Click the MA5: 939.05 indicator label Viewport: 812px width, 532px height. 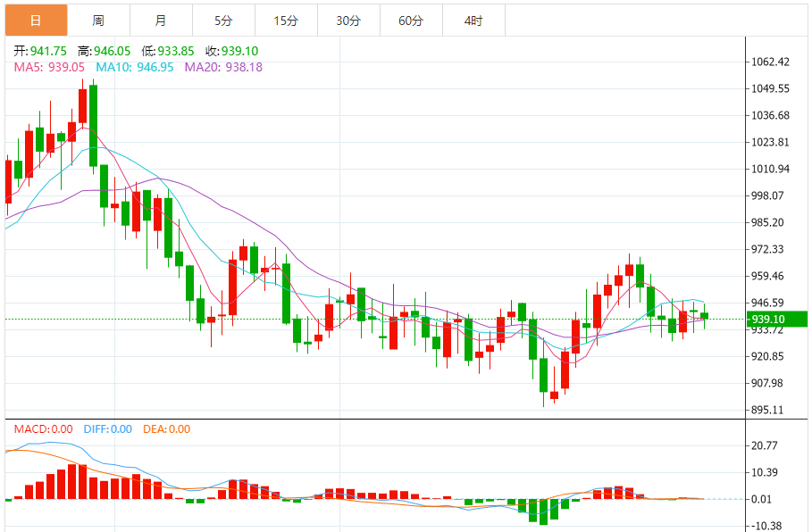click(49, 67)
